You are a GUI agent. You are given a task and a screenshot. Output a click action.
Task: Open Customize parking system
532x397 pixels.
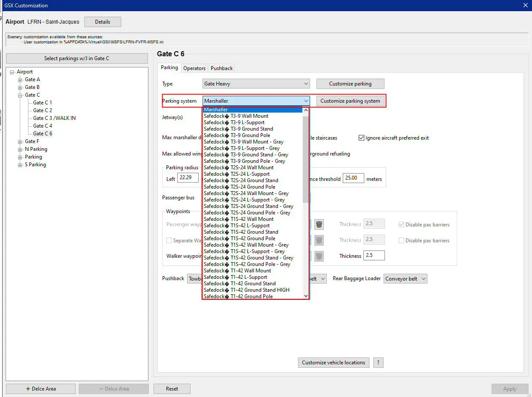351,101
